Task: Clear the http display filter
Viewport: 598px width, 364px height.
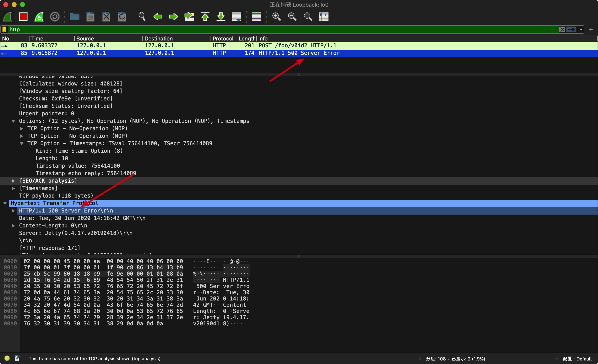Action: pos(562,30)
